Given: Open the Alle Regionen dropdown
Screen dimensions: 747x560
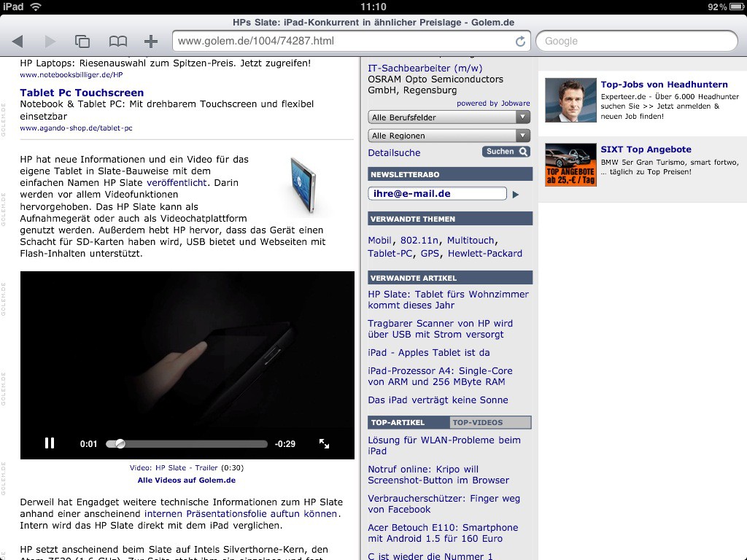Looking at the screenshot, I should coord(448,136).
